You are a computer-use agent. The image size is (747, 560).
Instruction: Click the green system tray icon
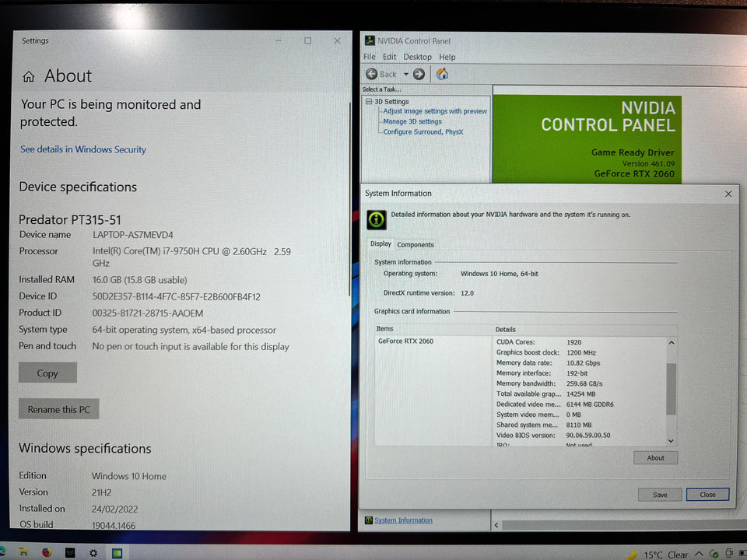coord(714,554)
